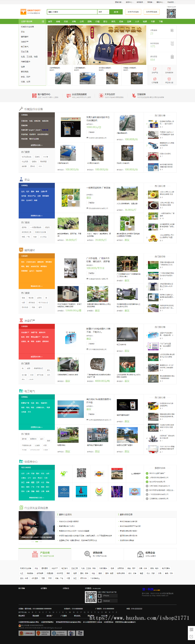Click the 发布供应信息 button

click(133, 12)
